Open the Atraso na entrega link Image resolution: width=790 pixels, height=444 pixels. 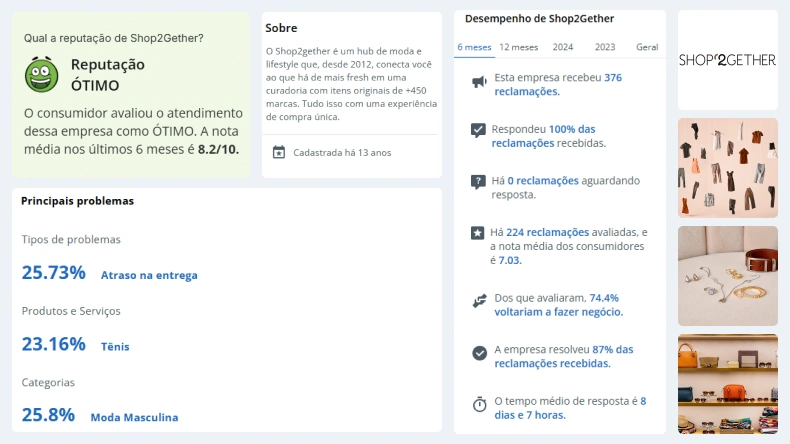click(x=149, y=275)
